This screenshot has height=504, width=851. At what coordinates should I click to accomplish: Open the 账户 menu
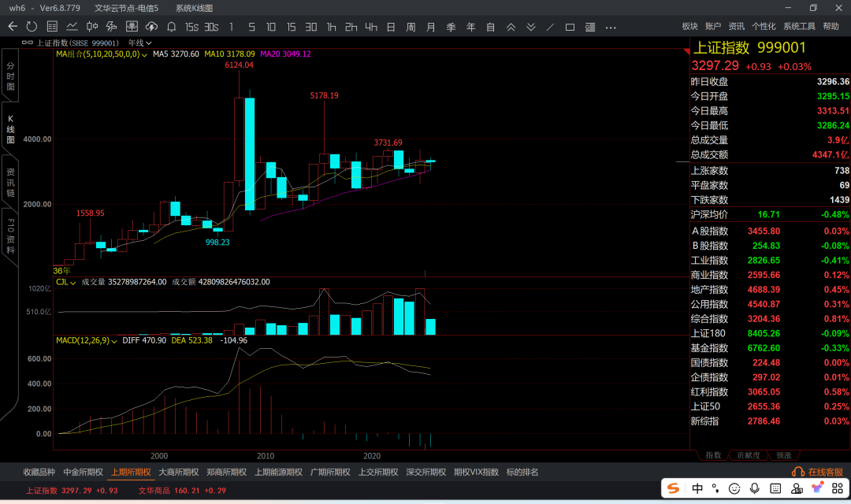coord(713,26)
